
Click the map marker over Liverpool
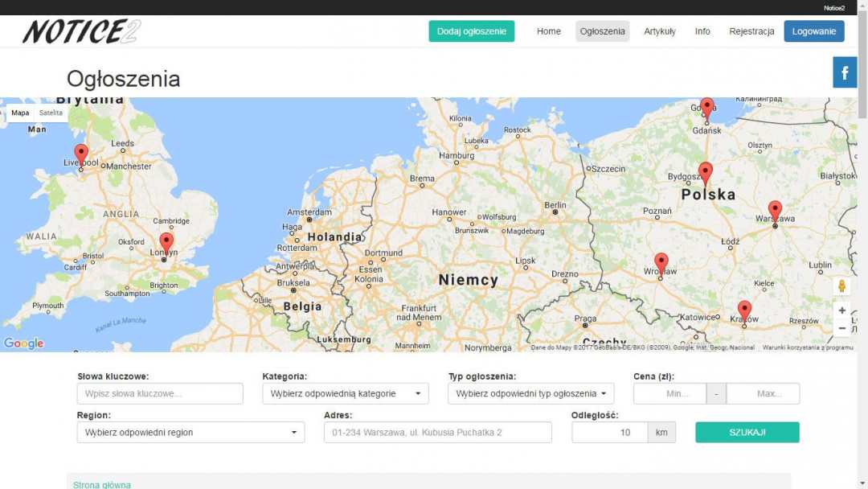[81, 154]
